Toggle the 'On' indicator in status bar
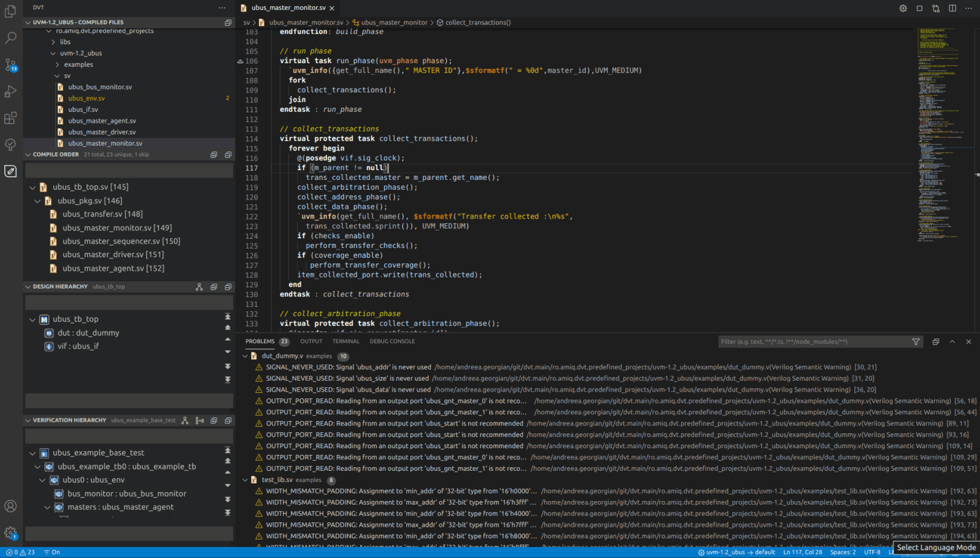980x558 pixels. pyautogui.click(x=52, y=552)
